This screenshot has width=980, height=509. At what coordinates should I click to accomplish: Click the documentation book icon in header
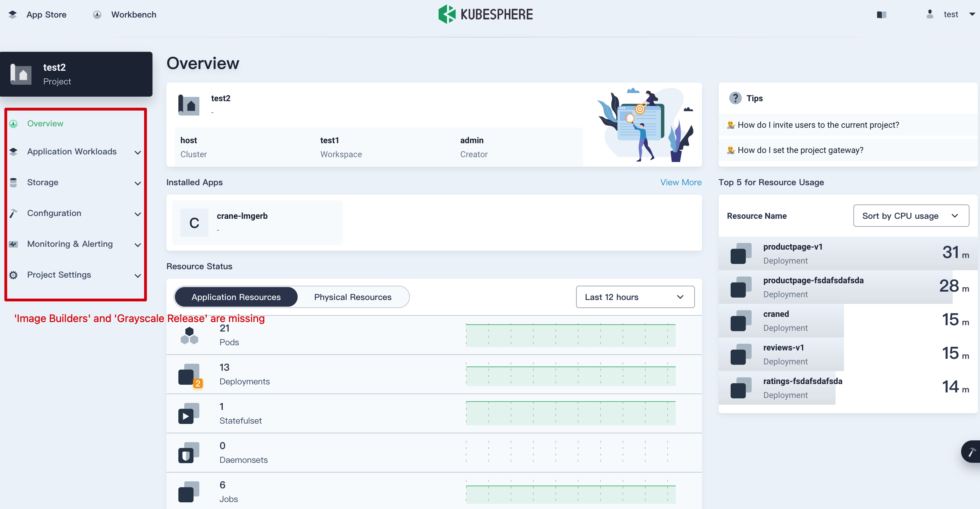click(881, 14)
